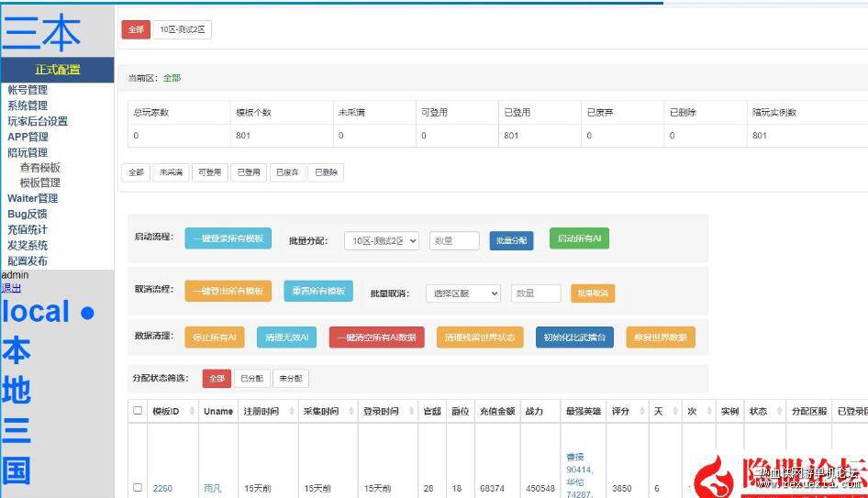Viewport: 868px width, 498px height.
Task: Switch to the 10区-测试2区 tab
Action: click(182, 29)
